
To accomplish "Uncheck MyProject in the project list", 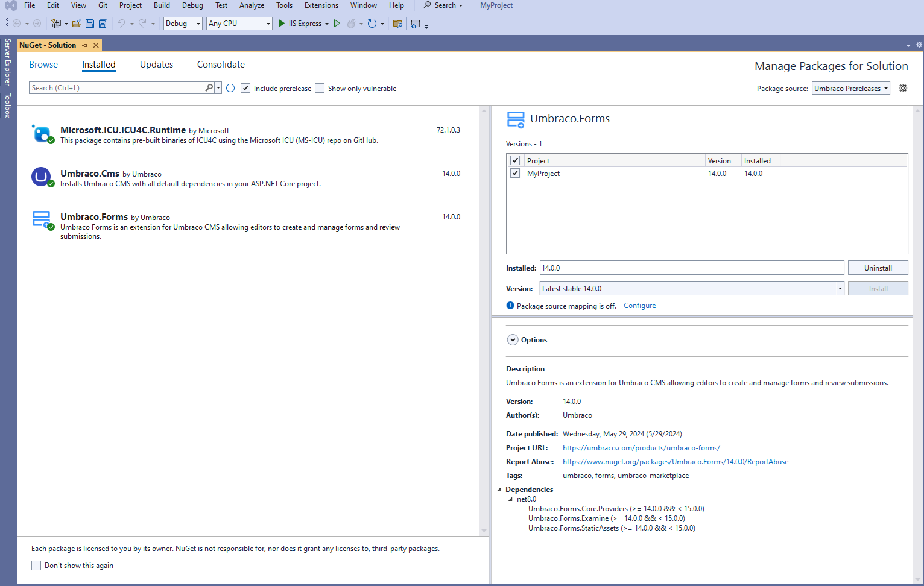I will click(x=515, y=173).
